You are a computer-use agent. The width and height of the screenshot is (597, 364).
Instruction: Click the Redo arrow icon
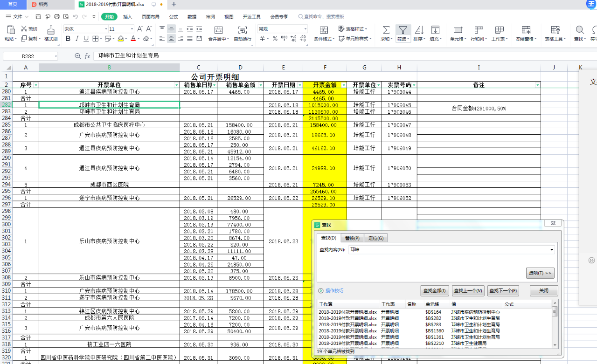[x=84, y=17]
